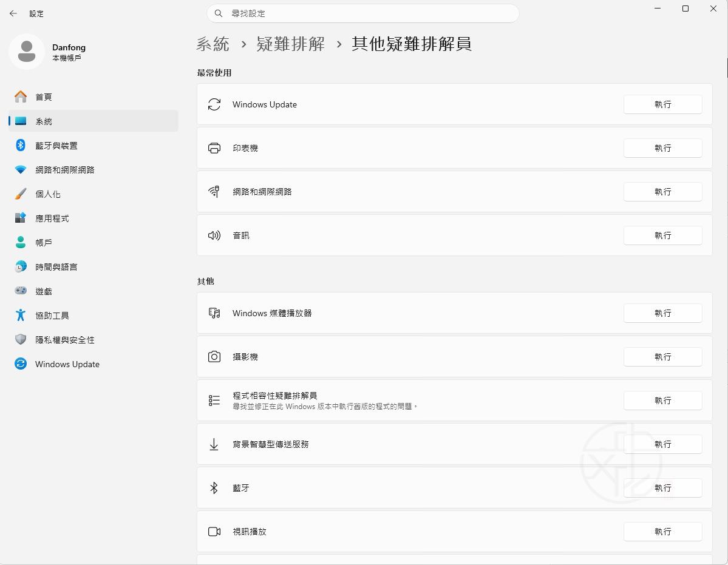The width and height of the screenshot is (728, 565).
Task: Click the 帳戶 person icon
Action: click(21, 242)
